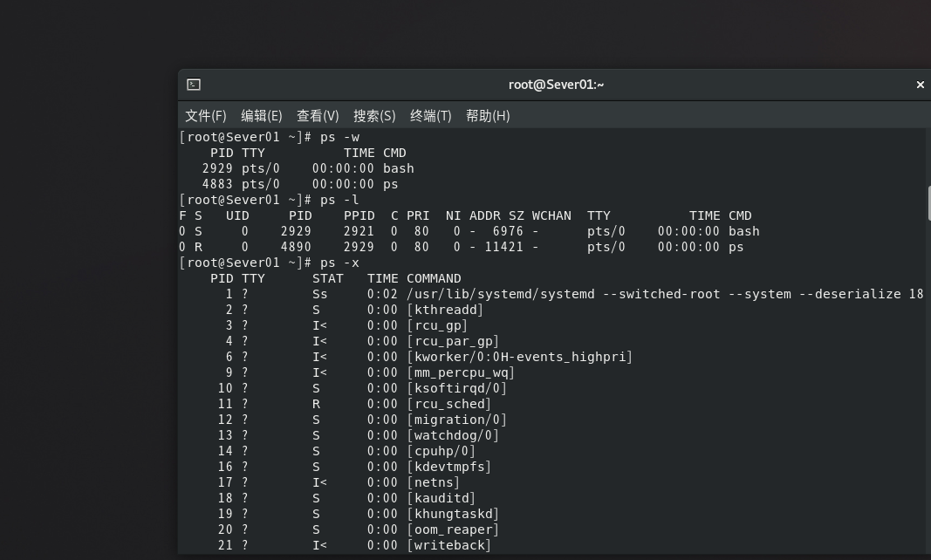This screenshot has height=560, width=931.
Task: Click the systemd process line with PID 1
Action: [x=664, y=294]
